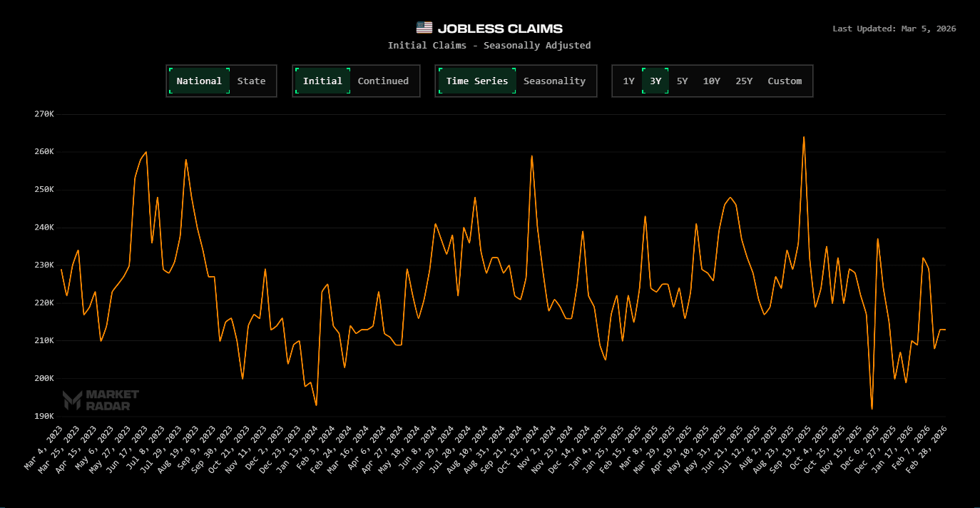Image resolution: width=980 pixels, height=508 pixels.
Task: Click the JOBLESS CLAIMS title
Action: (501, 28)
